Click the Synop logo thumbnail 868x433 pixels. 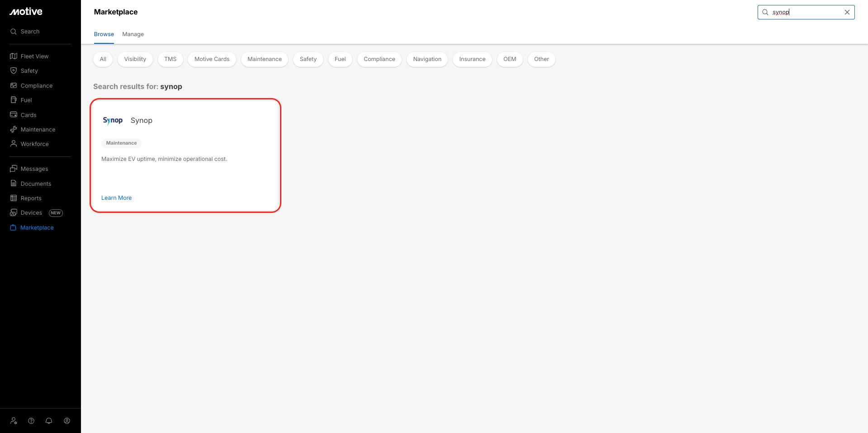click(113, 120)
